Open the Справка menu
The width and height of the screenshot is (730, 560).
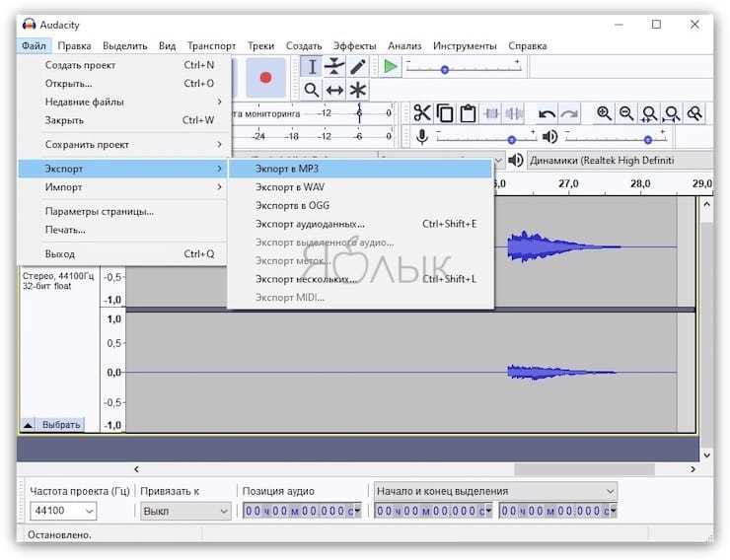pyautogui.click(x=528, y=46)
